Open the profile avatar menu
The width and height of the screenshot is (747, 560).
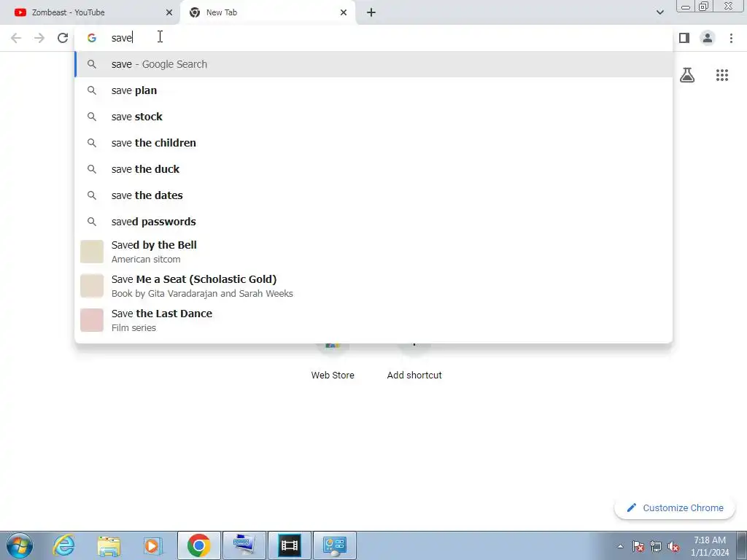click(708, 38)
